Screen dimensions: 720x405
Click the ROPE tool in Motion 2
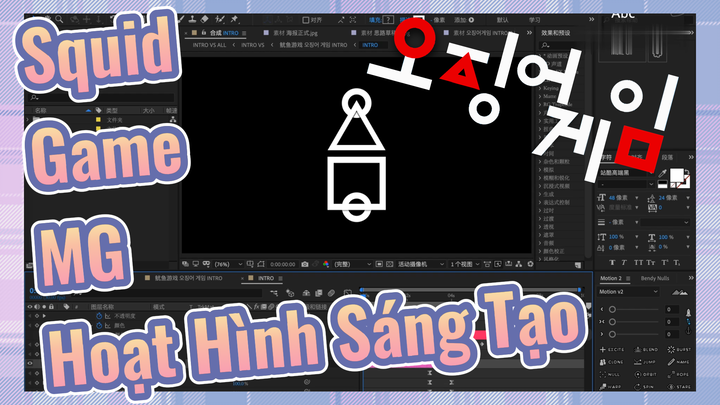pyautogui.click(x=679, y=374)
